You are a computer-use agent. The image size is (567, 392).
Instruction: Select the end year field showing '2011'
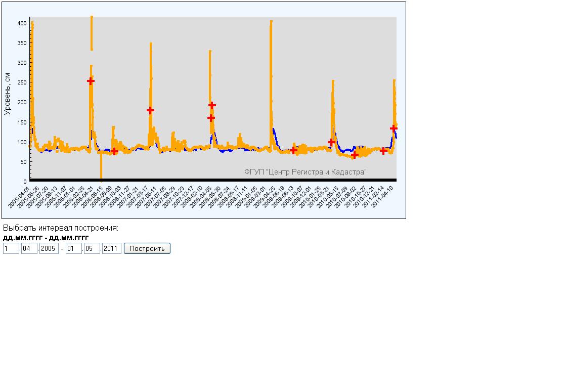pos(111,248)
